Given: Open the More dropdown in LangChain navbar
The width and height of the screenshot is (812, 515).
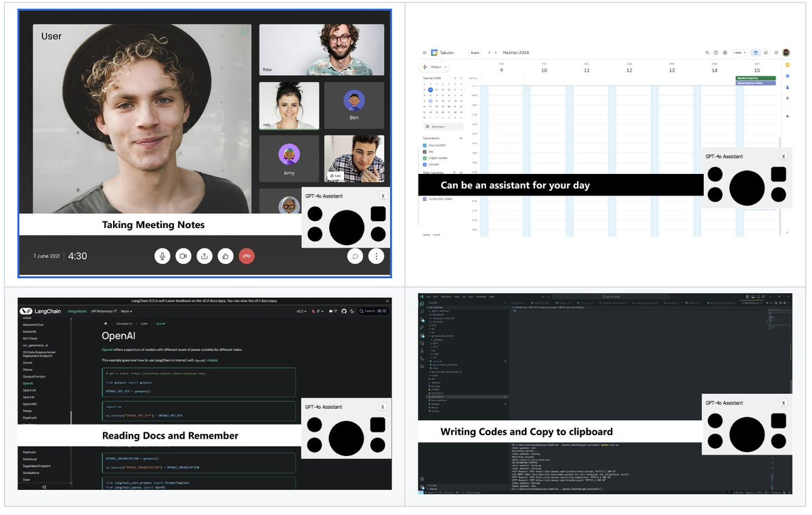Looking at the screenshot, I should 127,311.
